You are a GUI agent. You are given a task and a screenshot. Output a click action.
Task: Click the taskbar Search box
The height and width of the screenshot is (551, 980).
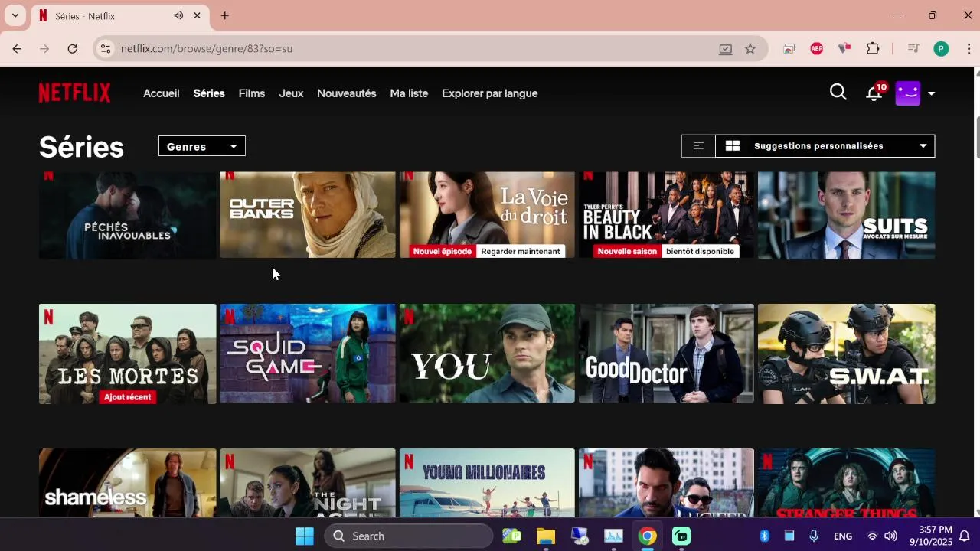pos(409,536)
